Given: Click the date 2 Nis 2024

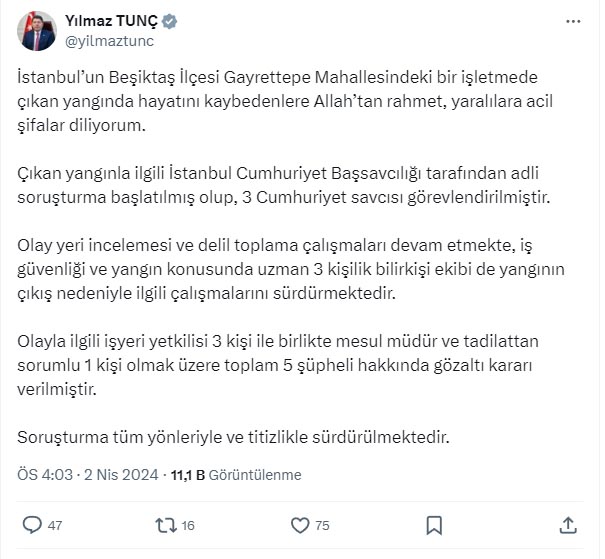Looking at the screenshot, I should [121, 475].
